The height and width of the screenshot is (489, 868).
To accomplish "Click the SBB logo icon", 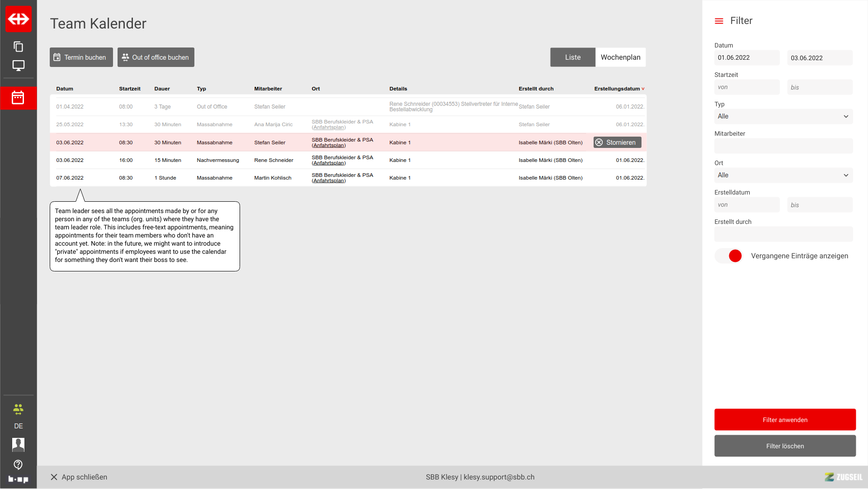I will tap(19, 19).
